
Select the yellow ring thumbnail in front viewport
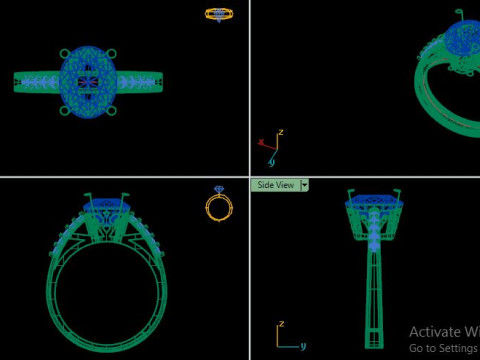click(x=219, y=204)
